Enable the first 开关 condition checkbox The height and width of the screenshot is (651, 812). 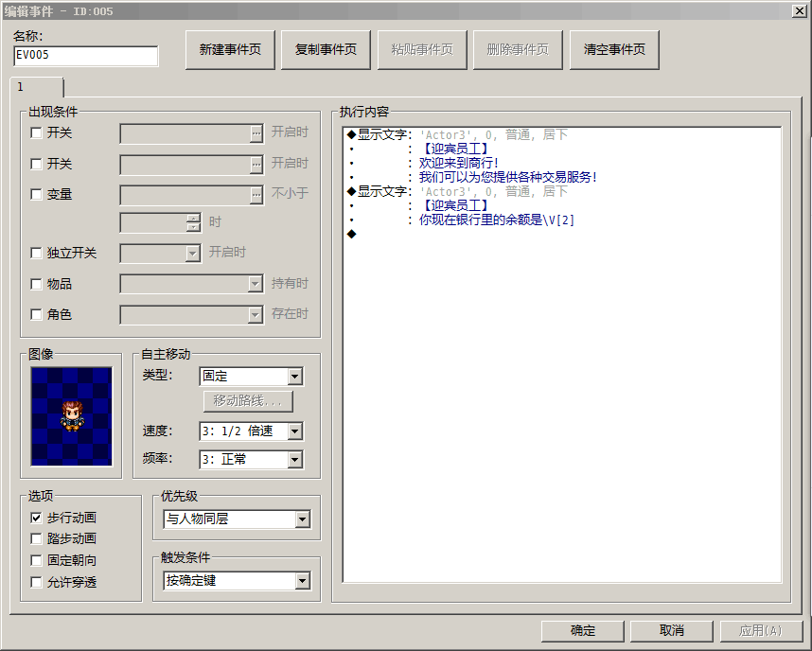[36, 133]
